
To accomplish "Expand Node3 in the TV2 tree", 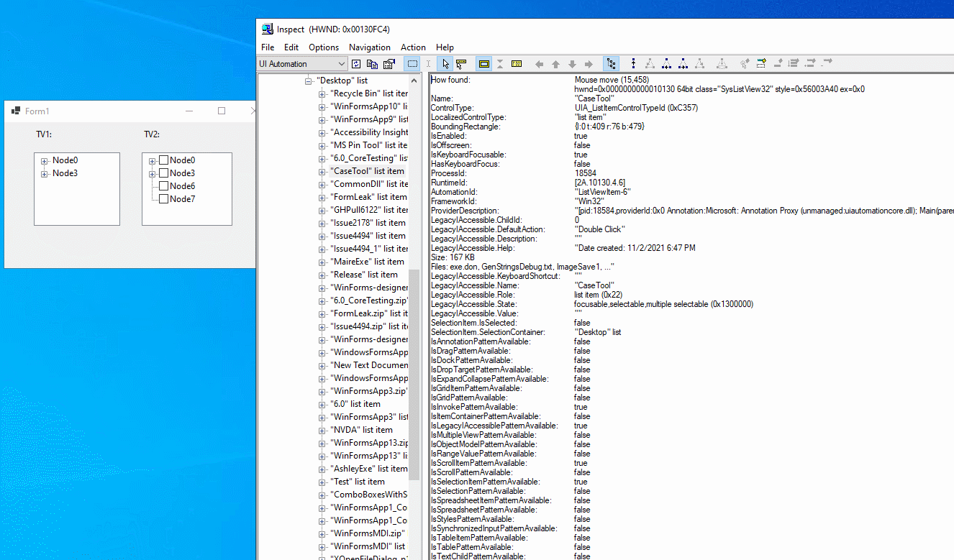I will 153,174.
